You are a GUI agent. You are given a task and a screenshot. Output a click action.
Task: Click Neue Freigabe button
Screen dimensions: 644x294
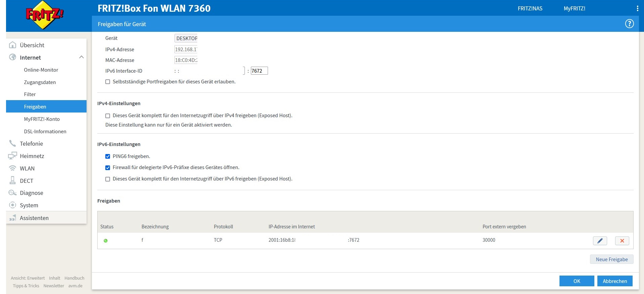pos(611,259)
